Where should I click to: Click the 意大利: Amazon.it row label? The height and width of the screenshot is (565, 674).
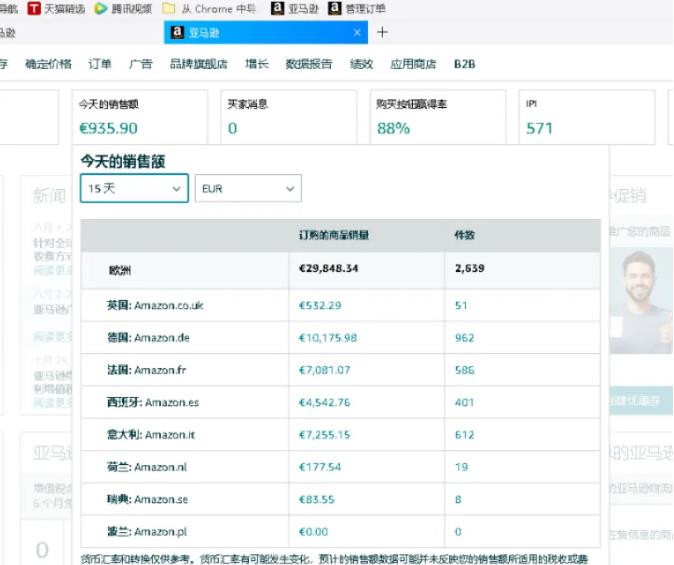click(x=151, y=435)
